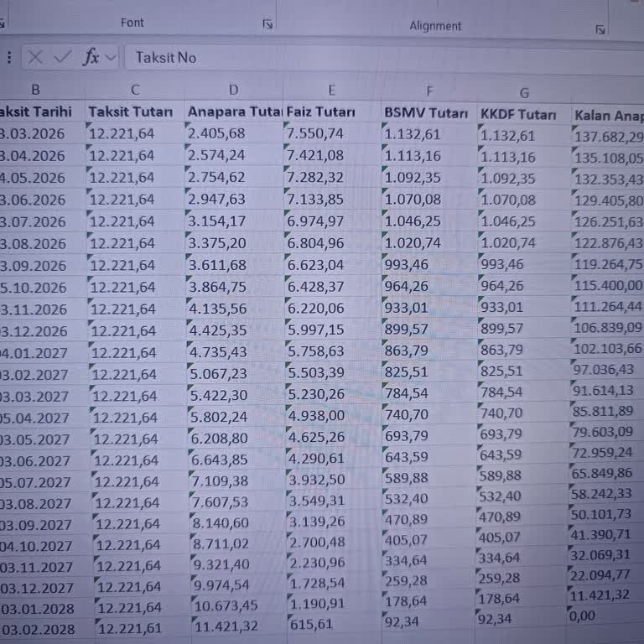Click cell with value 5.422,30

pos(236,395)
